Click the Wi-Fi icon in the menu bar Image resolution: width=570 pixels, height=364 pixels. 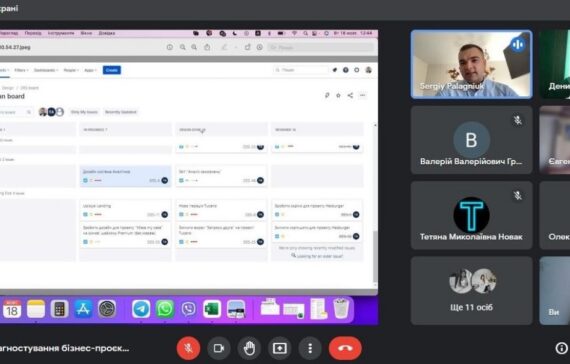tap(294, 33)
